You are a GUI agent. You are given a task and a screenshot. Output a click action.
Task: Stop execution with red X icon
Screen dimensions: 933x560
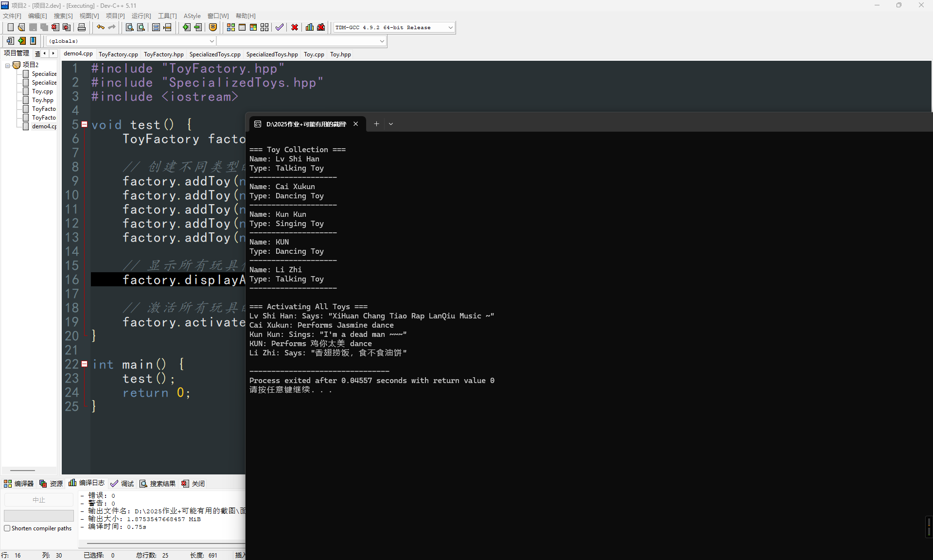[295, 27]
